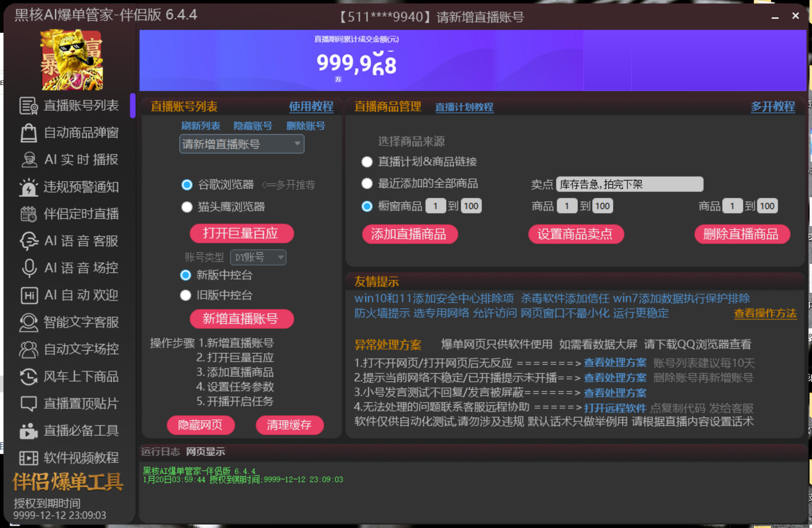Switch to the 网页显示 tab

(205, 452)
